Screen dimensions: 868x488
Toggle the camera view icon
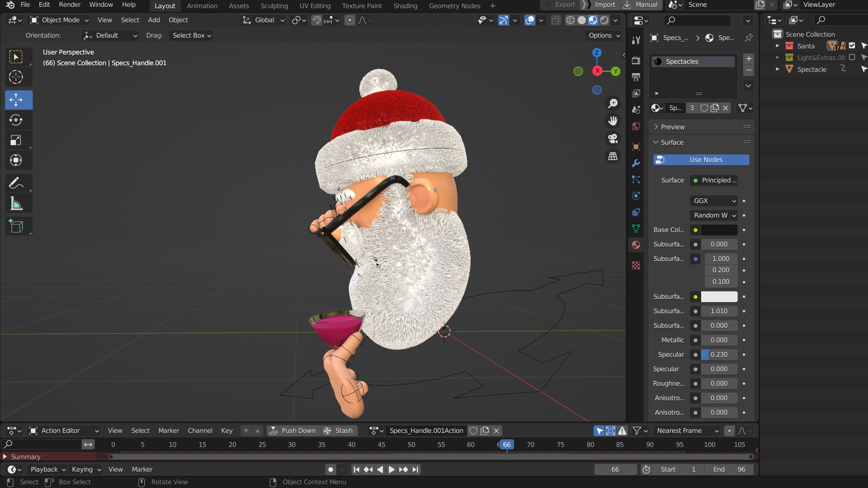click(x=613, y=138)
